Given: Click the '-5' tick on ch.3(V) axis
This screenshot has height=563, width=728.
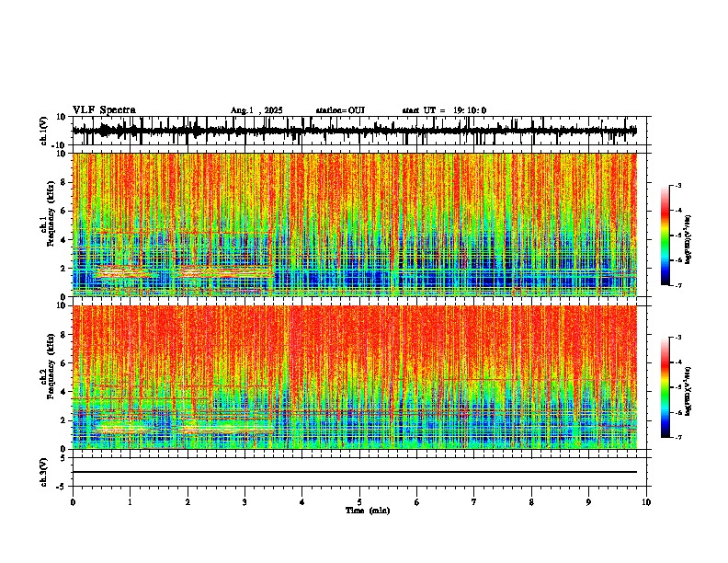Looking at the screenshot, I should tap(63, 487).
